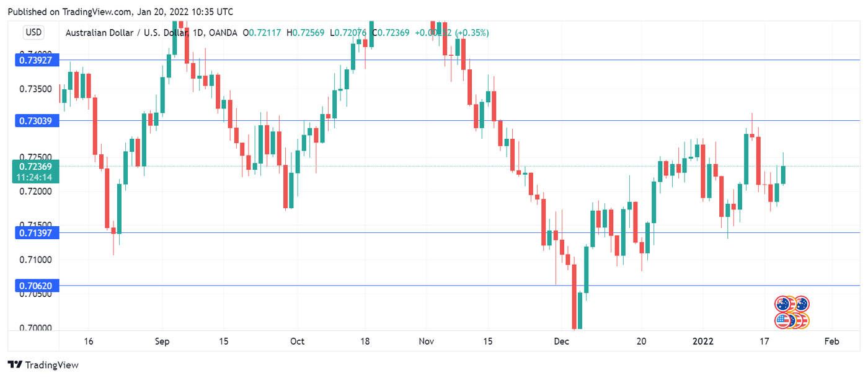Viewport: 868px width, 378px height.
Task: Click the current price label 0.72369
Action: 35,166
